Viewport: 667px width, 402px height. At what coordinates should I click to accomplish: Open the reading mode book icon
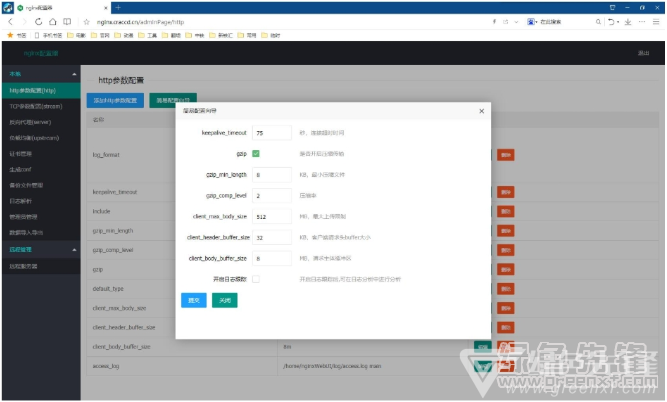pos(67,22)
